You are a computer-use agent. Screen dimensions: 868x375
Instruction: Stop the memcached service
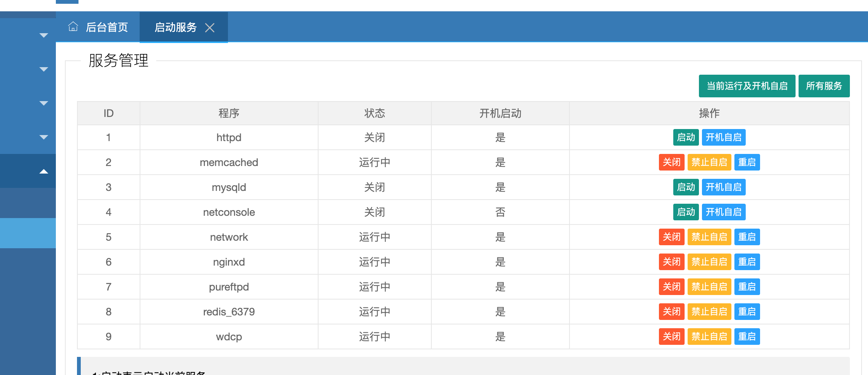coord(671,162)
